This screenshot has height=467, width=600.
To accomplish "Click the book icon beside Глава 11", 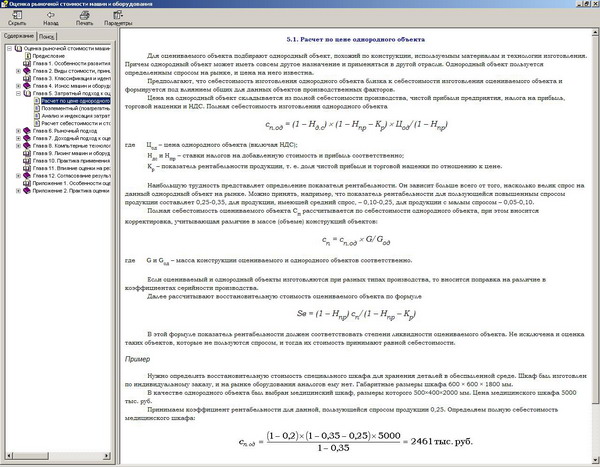I will pyautogui.click(x=27, y=168).
